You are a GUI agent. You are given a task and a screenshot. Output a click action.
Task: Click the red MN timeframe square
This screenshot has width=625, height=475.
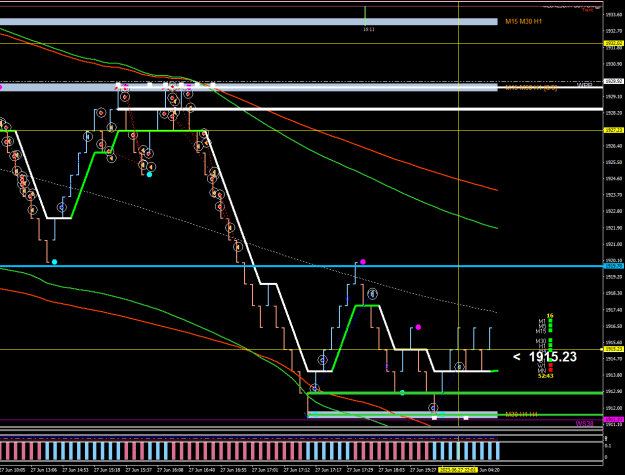[x=550, y=370]
